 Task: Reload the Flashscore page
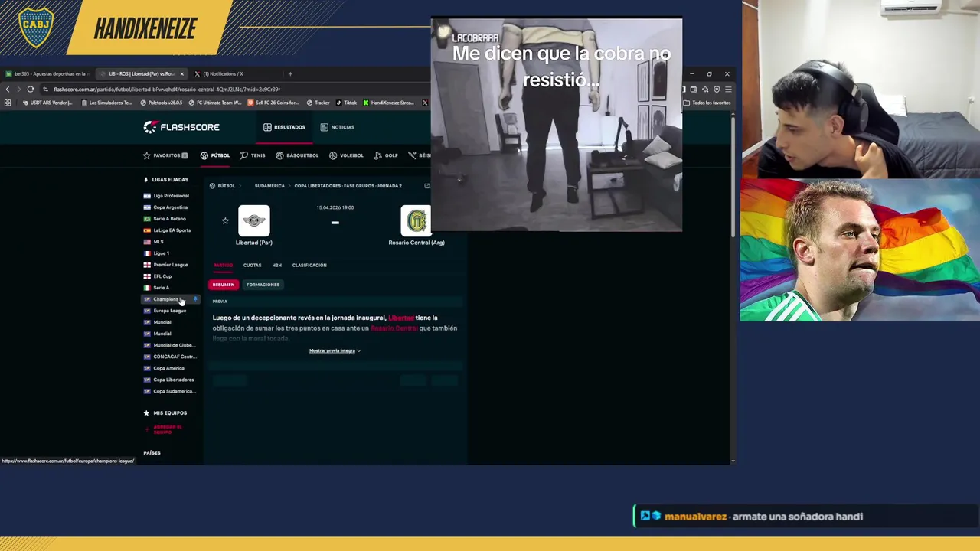(x=30, y=89)
